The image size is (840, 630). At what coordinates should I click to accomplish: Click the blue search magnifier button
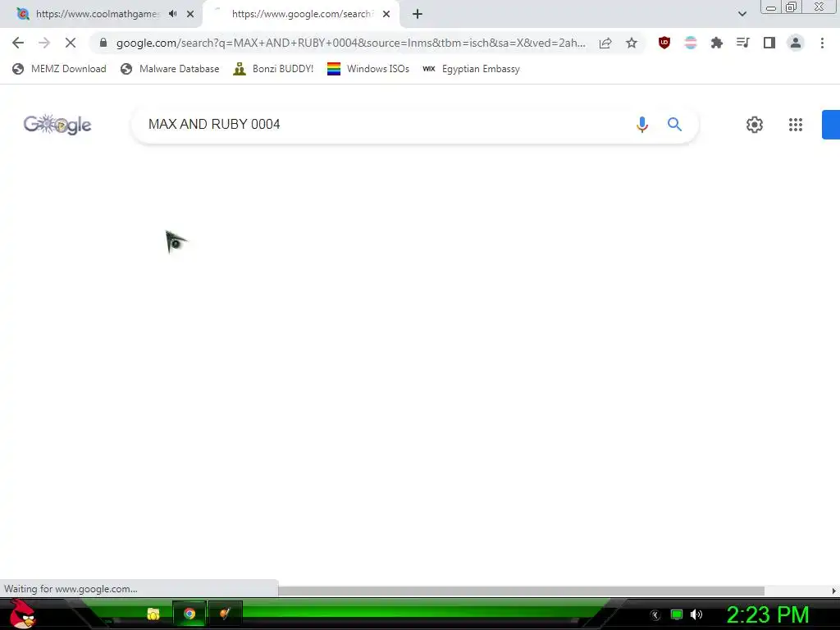[674, 125]
